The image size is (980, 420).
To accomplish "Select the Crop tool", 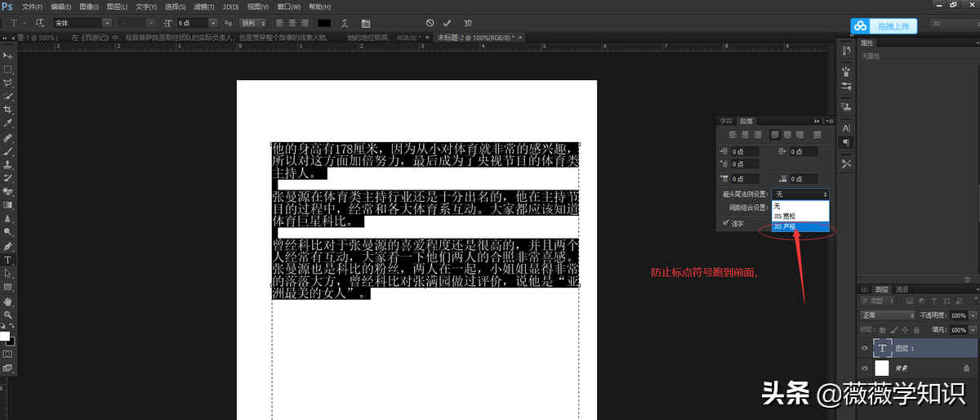I will click(8, 109).
